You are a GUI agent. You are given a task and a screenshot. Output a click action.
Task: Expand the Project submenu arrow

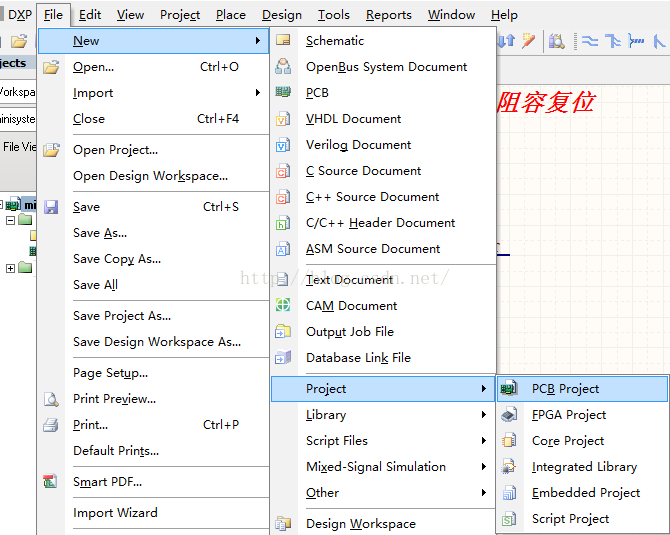click(484, 388)
